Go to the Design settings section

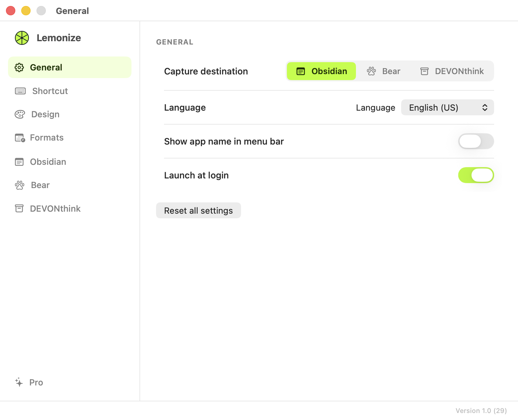[70, 114]
